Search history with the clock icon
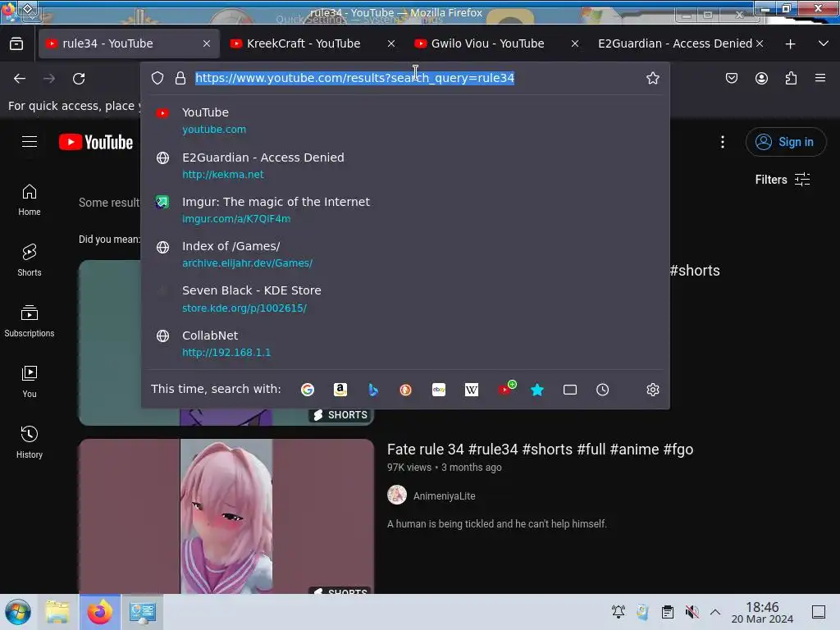840x630 pixels. (x=603, y=390)
